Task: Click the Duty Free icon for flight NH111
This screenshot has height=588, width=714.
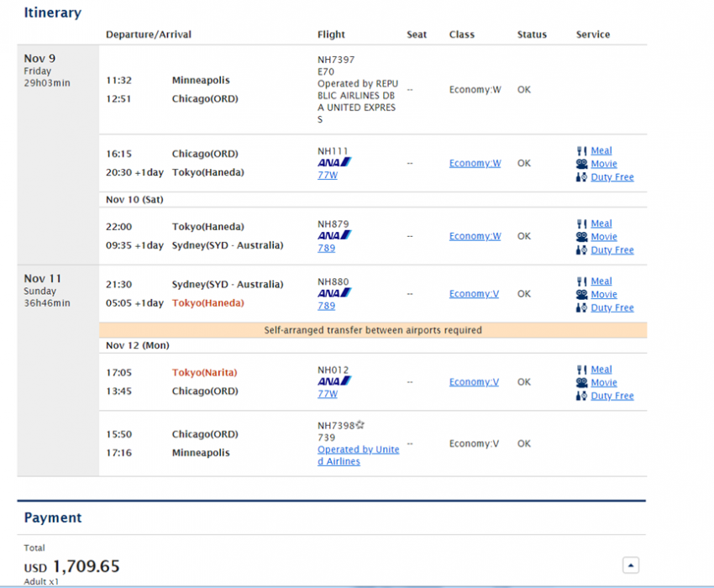Action: (x=581, y=178)
